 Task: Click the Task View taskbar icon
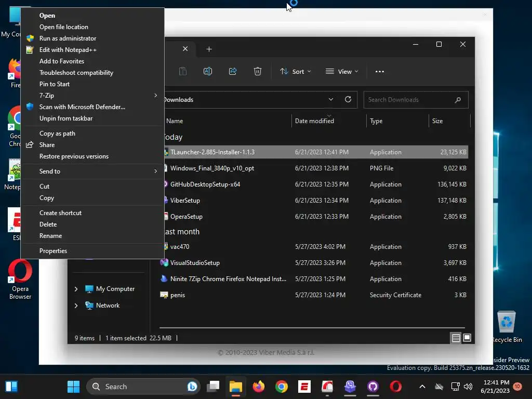point(213,387)
